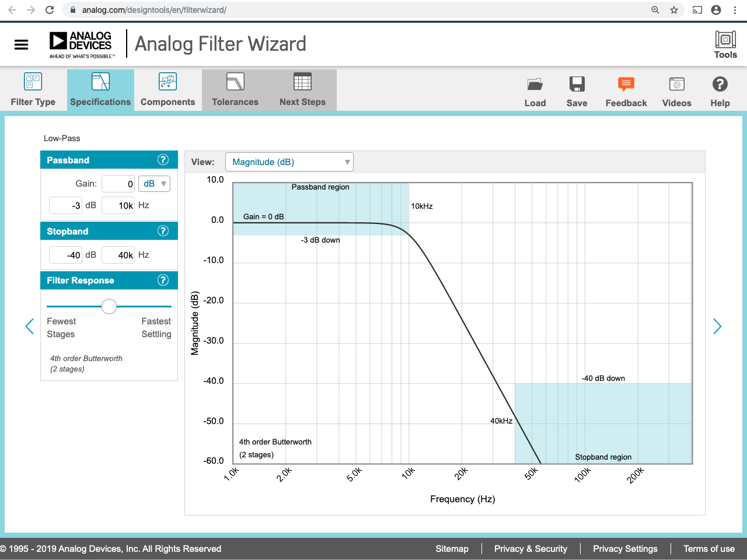This screenshot has height=560, width=747.
Task: Open the hamburger navigation menu
Action: 21,44
